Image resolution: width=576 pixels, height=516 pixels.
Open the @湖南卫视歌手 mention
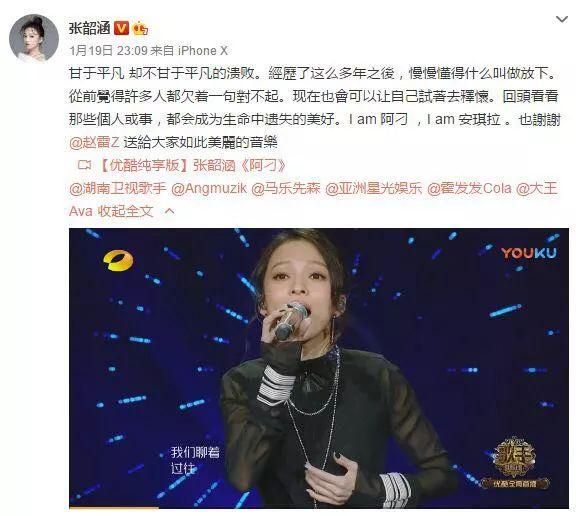point(118,188)
